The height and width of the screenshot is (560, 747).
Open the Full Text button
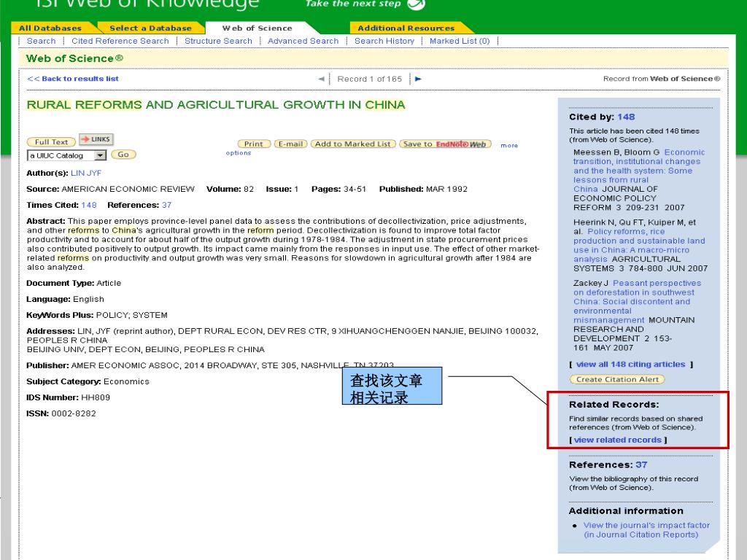click(x=51, y=142)
